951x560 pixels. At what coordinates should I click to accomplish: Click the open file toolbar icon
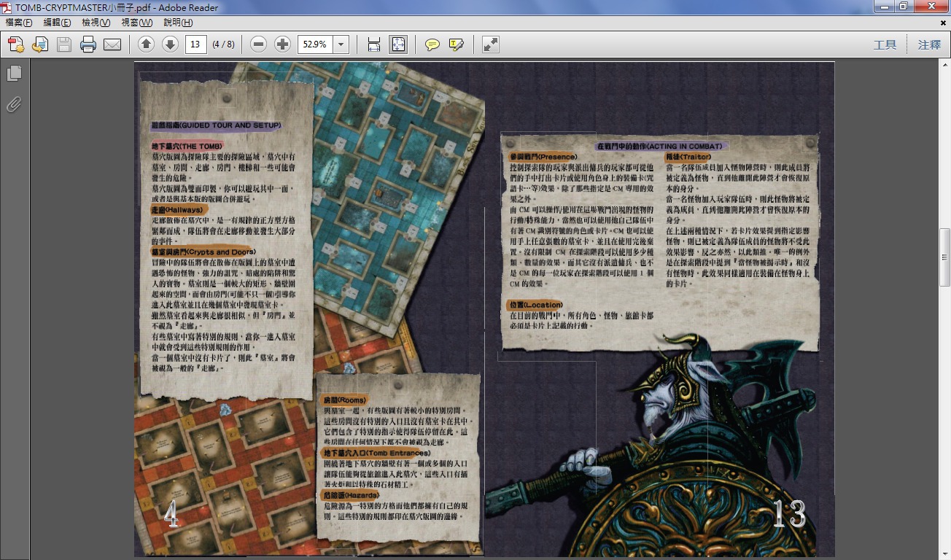coord(40,44)
